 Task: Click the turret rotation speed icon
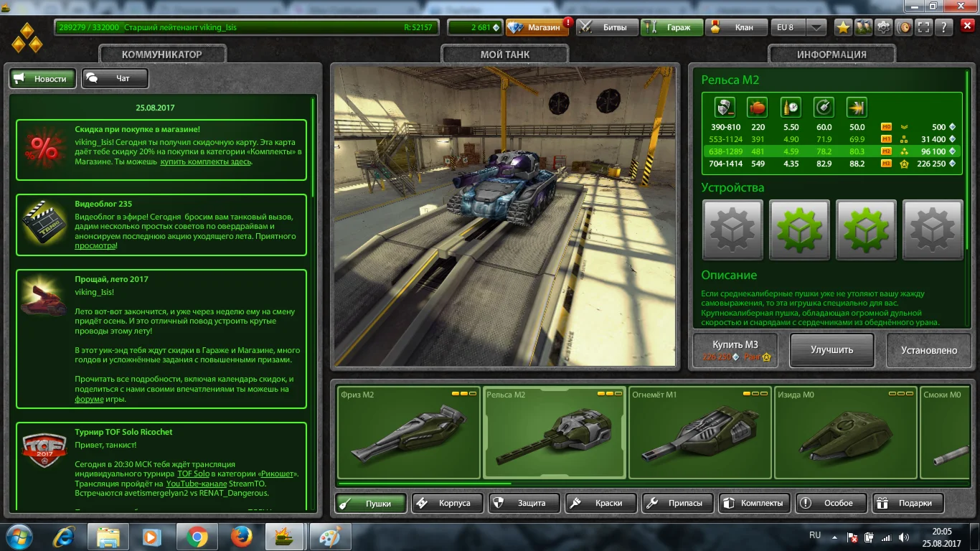824,108
